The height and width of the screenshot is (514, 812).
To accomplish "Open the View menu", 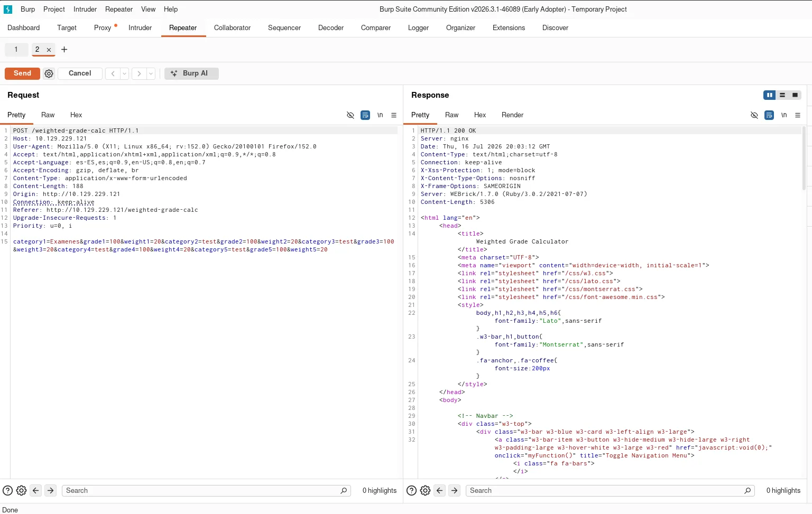I will coord(148,10).
